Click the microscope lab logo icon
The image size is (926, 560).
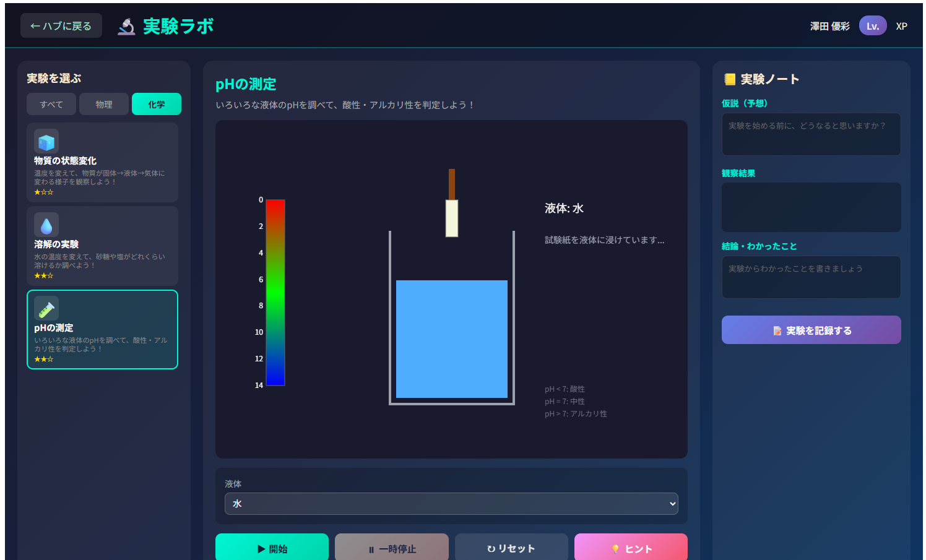126,26
